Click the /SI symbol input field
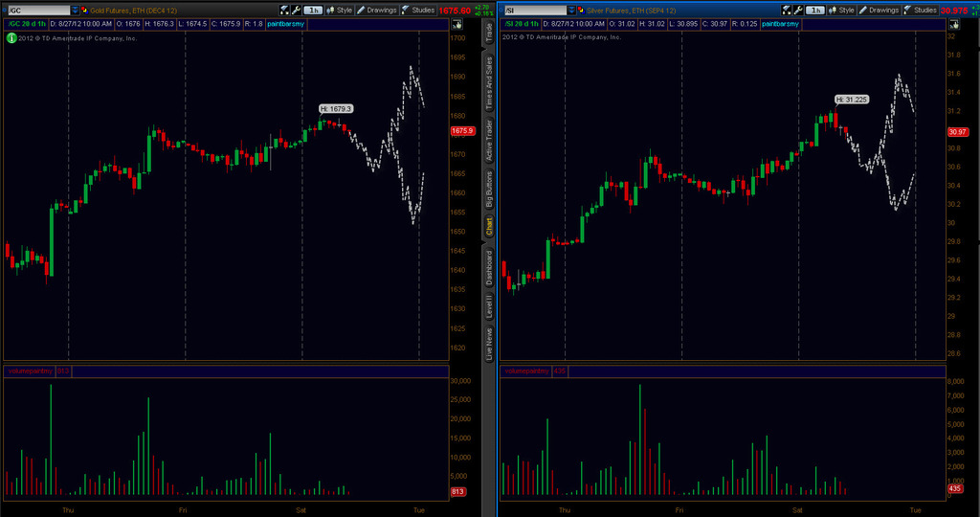This screenshot has height=517, width=980. [536, 10]
